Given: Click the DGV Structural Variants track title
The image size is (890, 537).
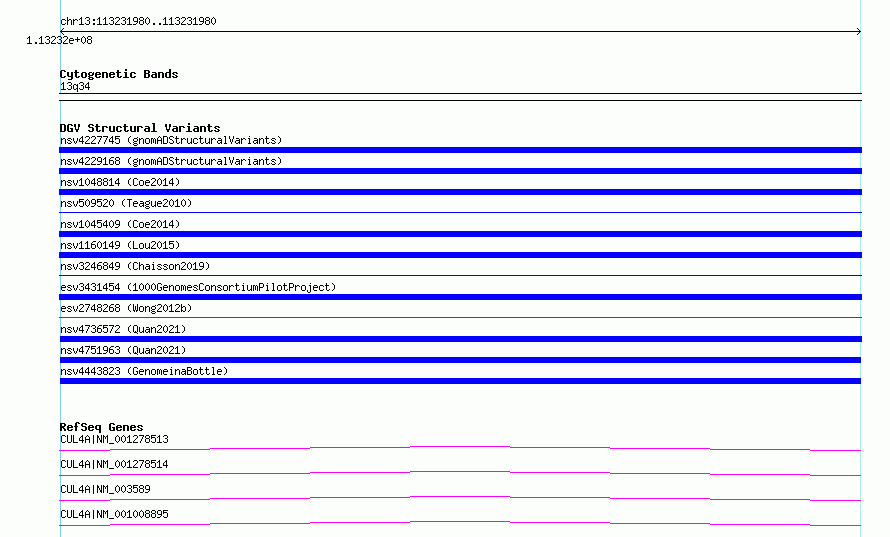Looking at the screenshot, I should pyautogui.click(x=140, y=128).
